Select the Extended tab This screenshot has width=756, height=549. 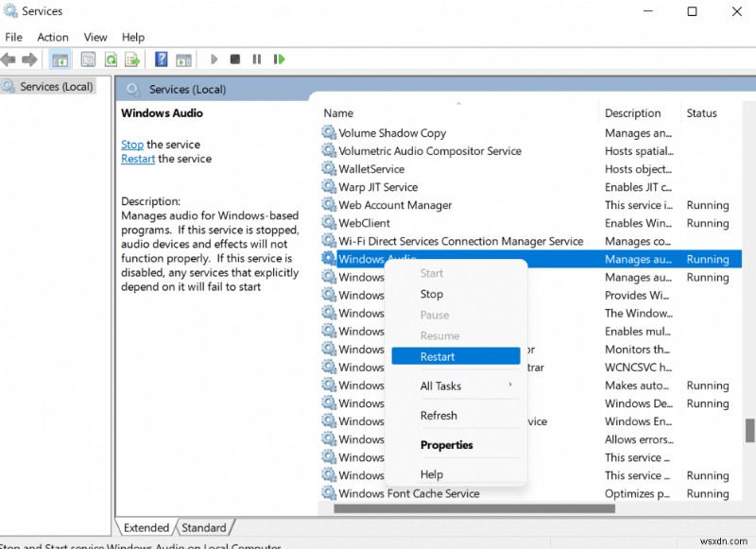click(x=146, y=527)
